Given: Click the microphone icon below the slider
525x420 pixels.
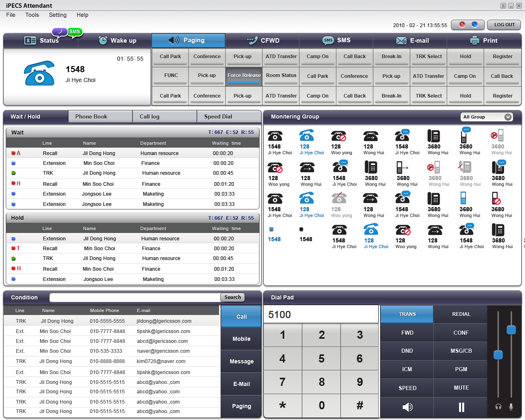Looking at the screenshot, I should click(x=511, y=406).
